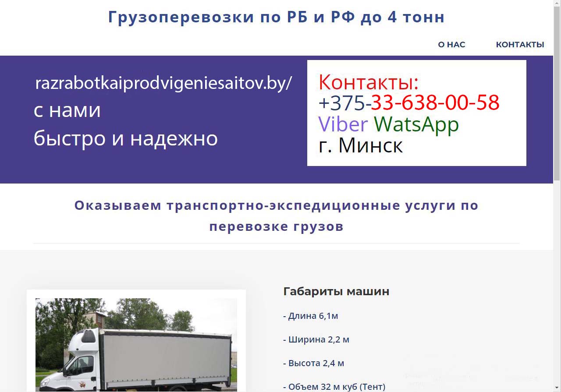The height and width of the screenshot is (392, 561).
Task: Select the purple Viber text
Action: 343,124
